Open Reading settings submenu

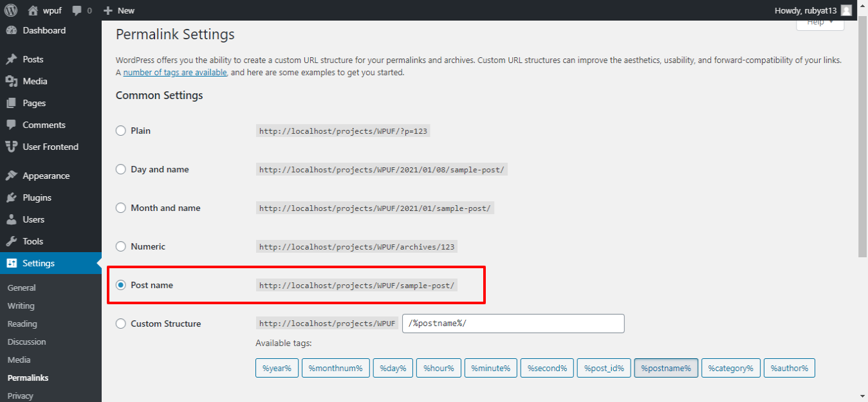point(22,324)
